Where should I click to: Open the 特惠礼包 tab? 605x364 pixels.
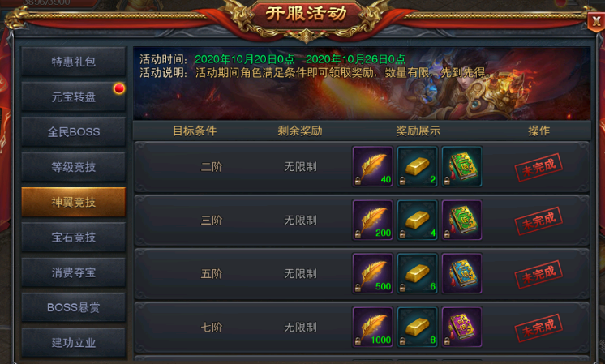73,62
